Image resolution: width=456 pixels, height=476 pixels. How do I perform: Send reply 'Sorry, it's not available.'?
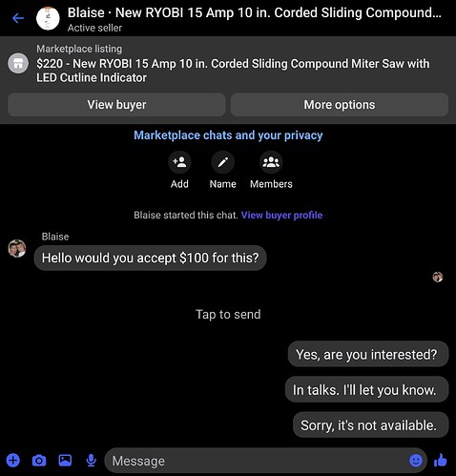click(x=370, y=425)
